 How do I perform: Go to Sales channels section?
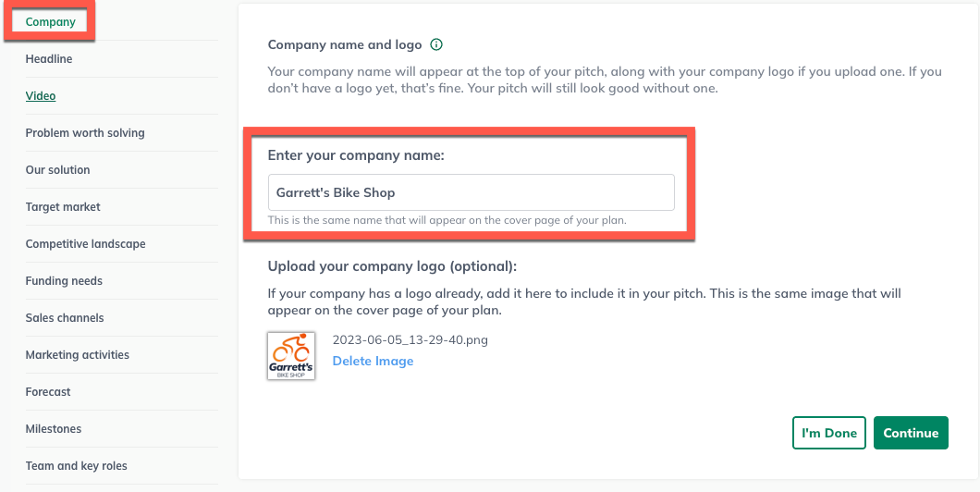point(65,318)
